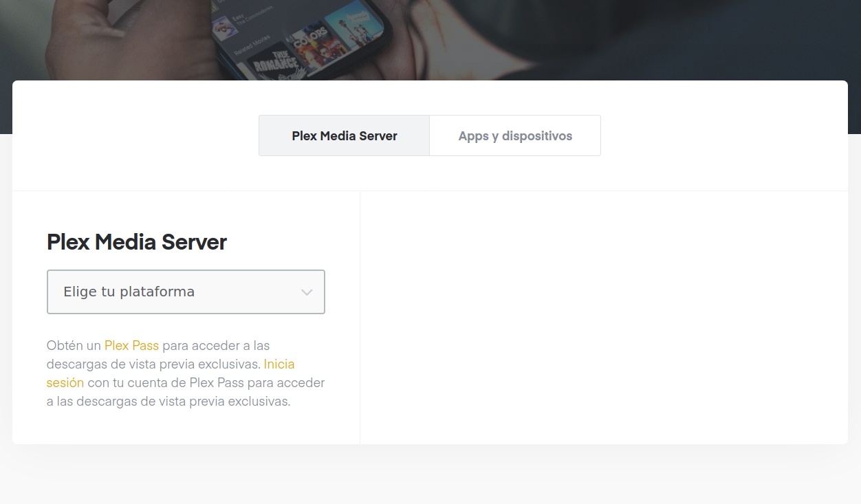Click the Plex Pass mention in the description text
Viewport: 861px width, 504px height.
point(131,345)
